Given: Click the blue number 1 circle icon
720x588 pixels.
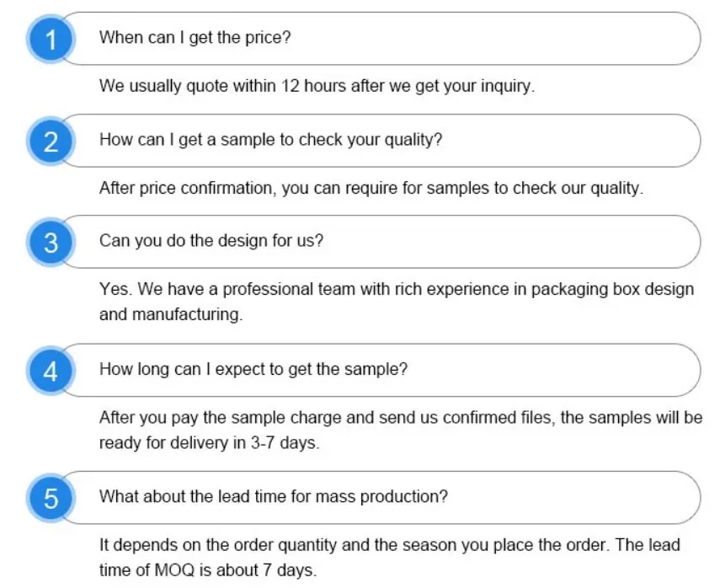Looking at the screenshot, I should coord(51,39).
